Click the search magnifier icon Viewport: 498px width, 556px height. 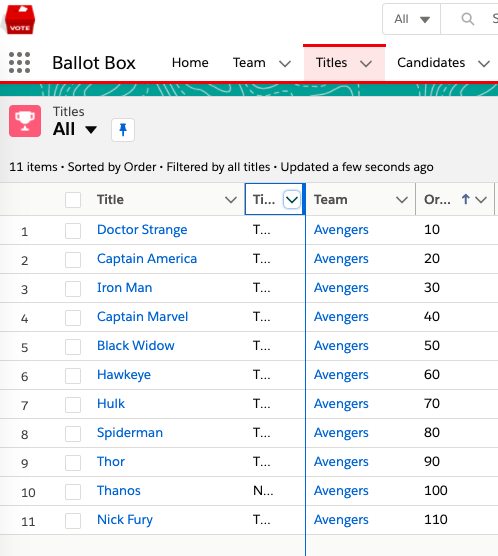click(467, 19)
